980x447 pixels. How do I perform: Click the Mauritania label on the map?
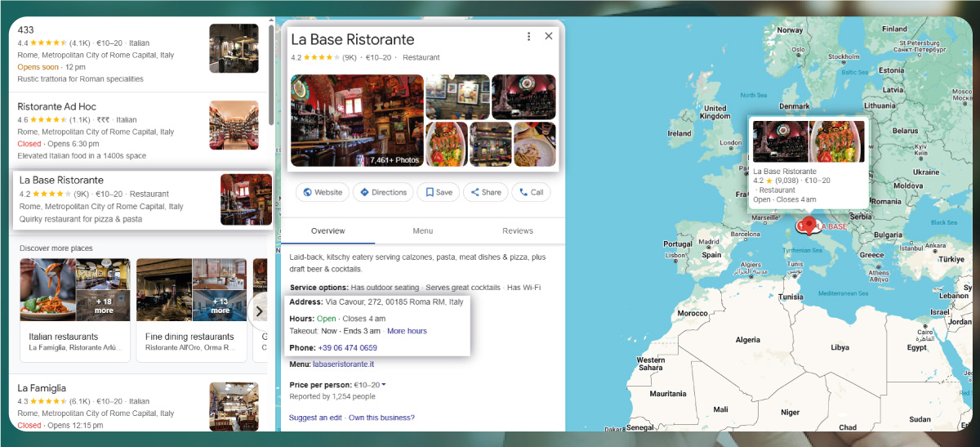(668, 394)
